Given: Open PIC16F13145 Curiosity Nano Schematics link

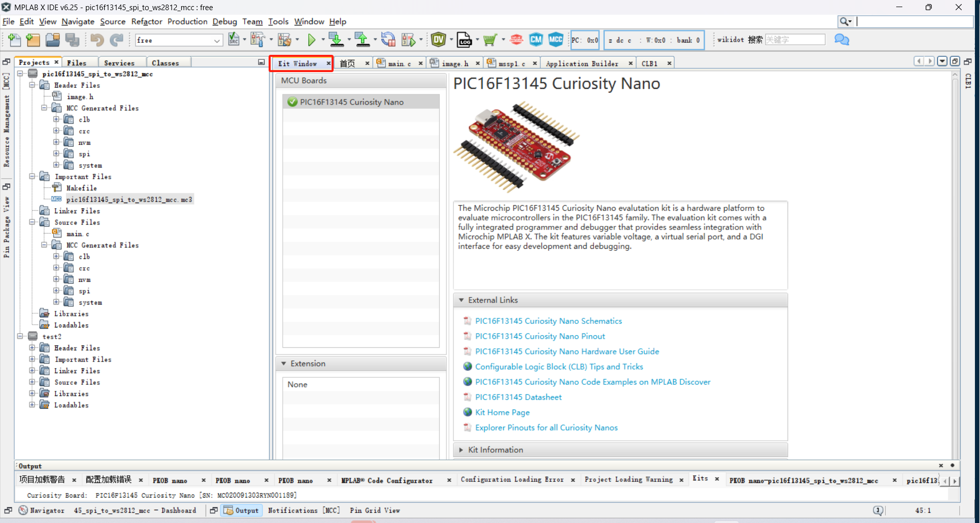Looking at the screenshot, I should pyautogui.click(x=548, y=321).
